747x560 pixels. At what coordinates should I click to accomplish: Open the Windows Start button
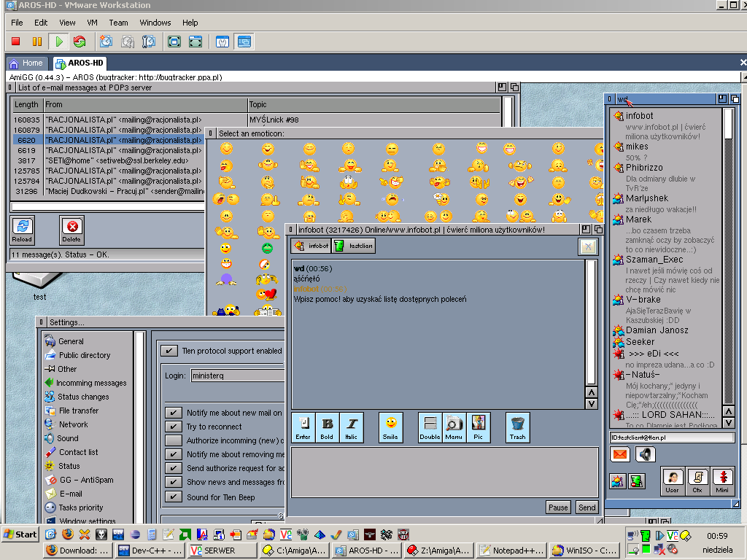[x=20, y=534]
